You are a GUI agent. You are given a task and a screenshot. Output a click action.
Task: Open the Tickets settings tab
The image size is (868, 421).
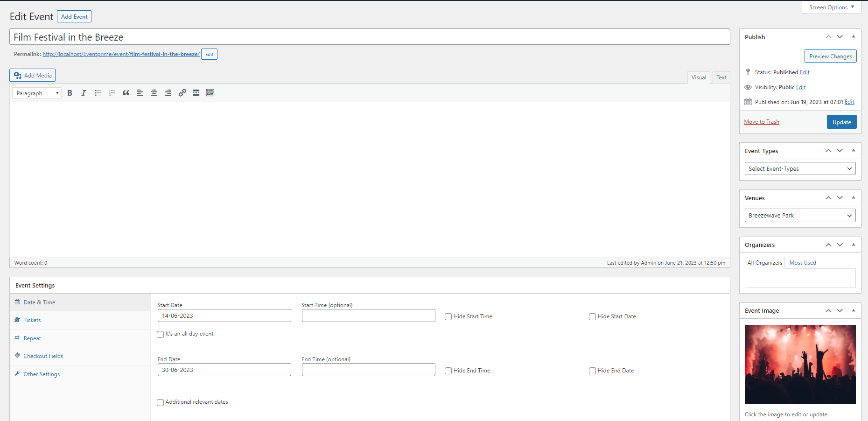point(32,320)
